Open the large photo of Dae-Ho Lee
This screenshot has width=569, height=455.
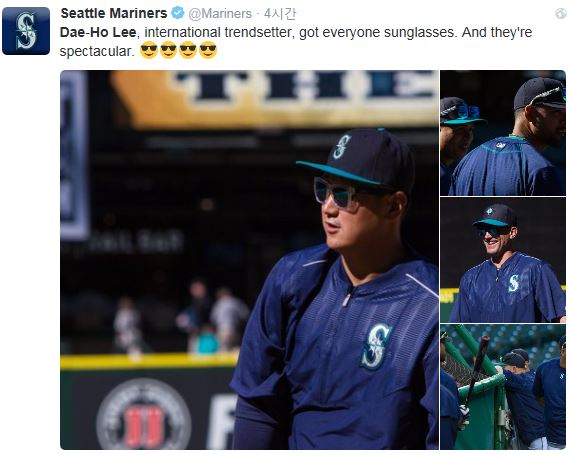249,260
